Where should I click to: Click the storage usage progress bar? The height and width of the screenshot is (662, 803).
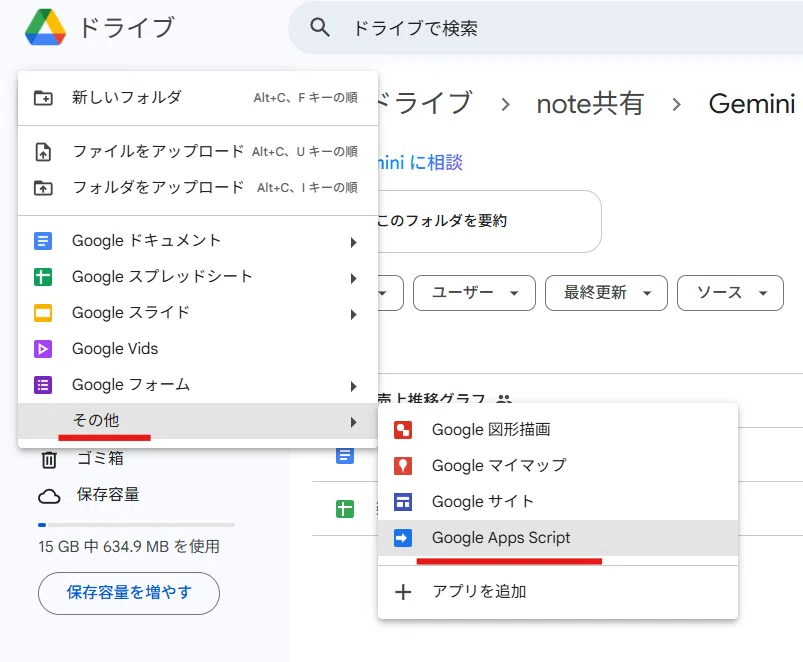tap(136, 525)
